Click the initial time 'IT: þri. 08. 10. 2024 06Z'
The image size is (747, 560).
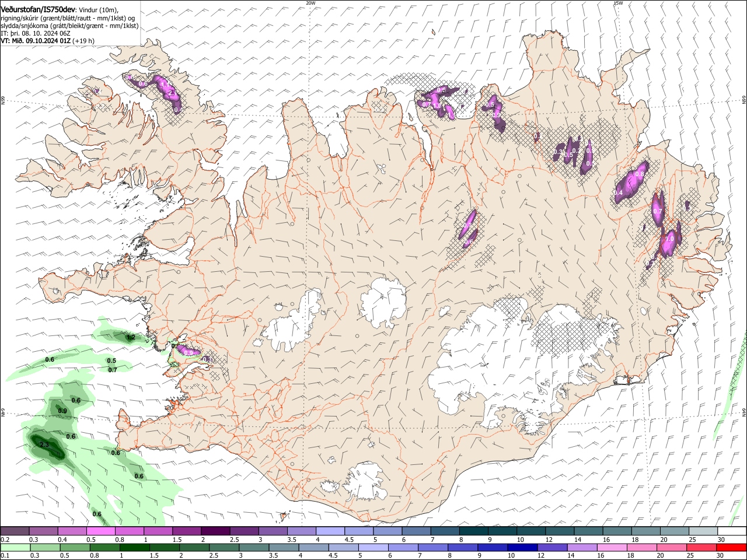(x=36, y=33)
